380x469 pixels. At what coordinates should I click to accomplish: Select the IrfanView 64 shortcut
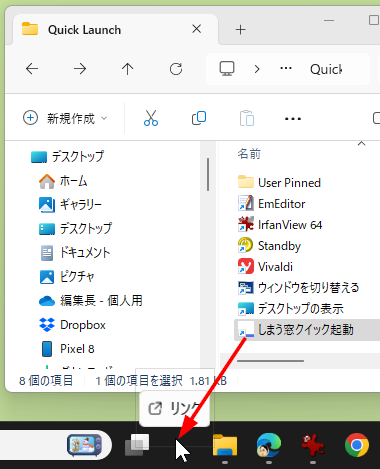click(x=280, y=225)
